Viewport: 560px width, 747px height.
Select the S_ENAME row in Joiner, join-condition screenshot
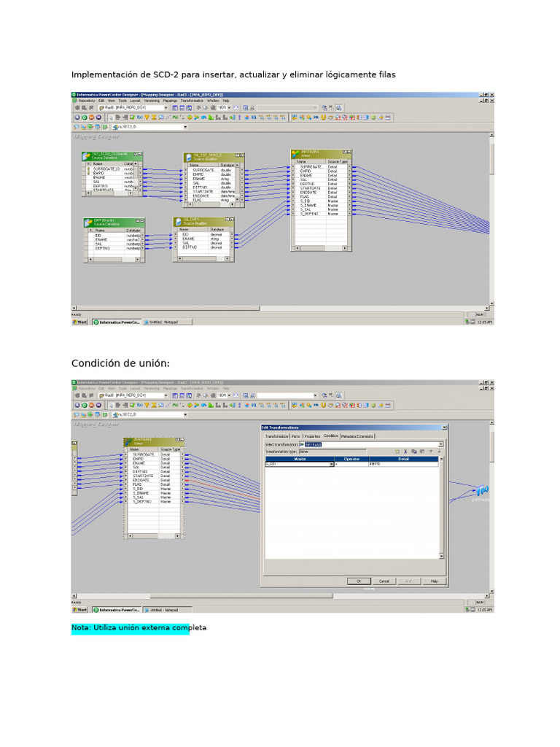153,493
